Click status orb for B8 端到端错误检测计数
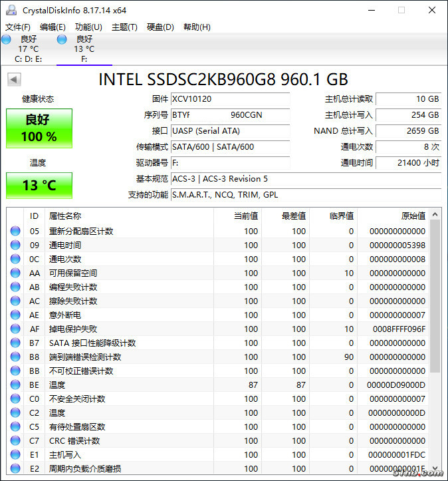Viewport: 448px width, 481px height. click(15, 357)
